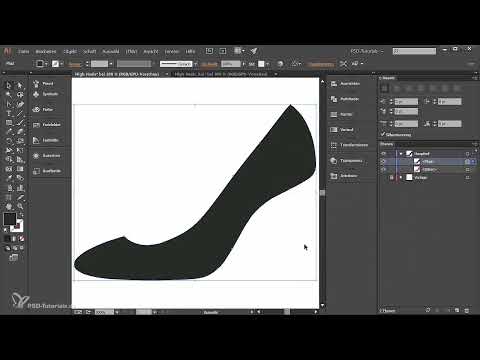Click the delete layer trash icon
This screenshot has width=480, height=360.
[x=466, y=310]
